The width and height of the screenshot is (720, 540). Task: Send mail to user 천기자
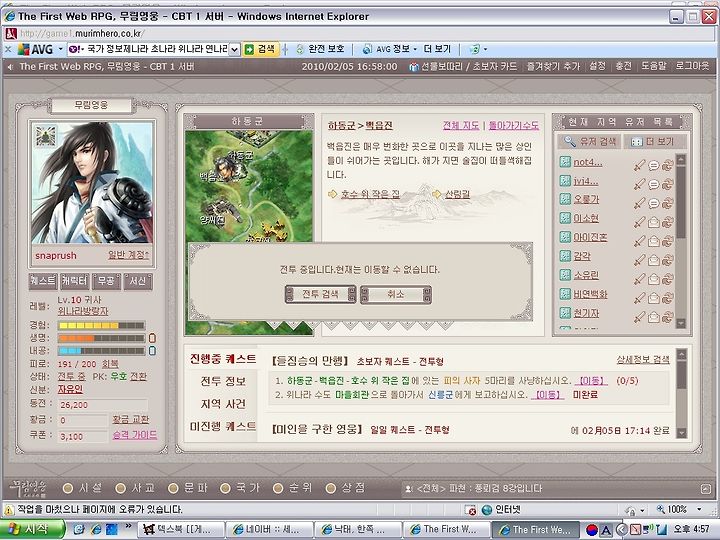654,317
